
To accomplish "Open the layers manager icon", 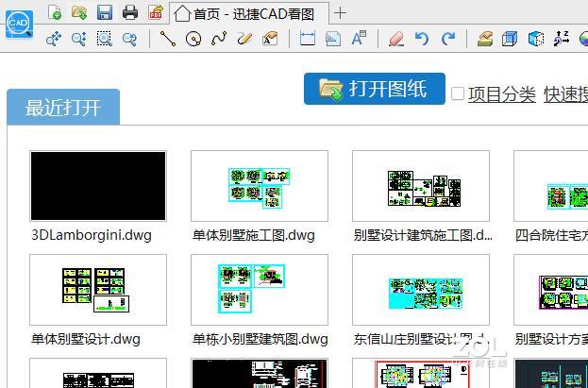I will [485, 39].
